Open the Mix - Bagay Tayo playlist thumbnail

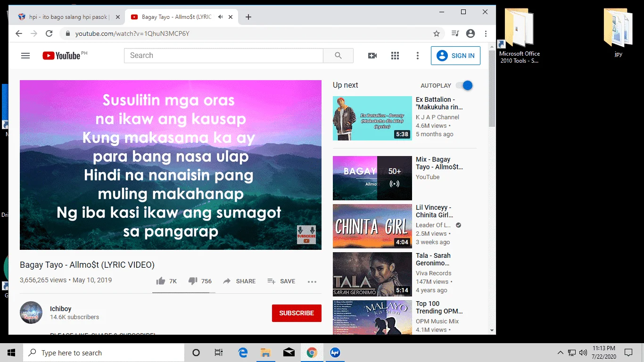coord(372,178)
